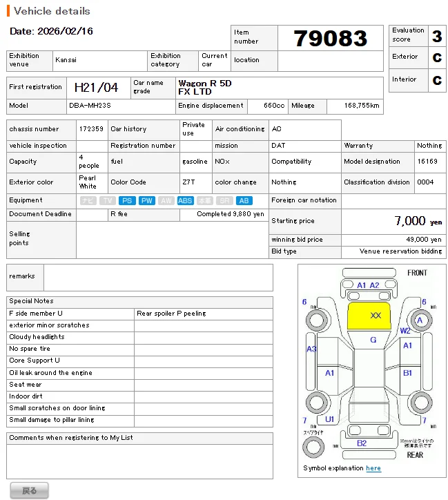Click the B1 damage marker on diagram
448x500 pixels.
pos(407,373)
